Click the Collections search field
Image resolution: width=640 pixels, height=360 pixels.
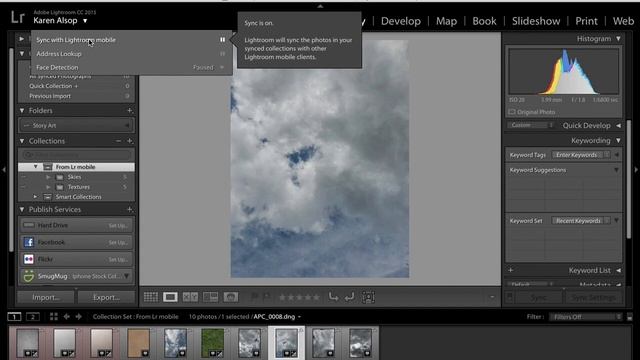click(x=76, y=155)
